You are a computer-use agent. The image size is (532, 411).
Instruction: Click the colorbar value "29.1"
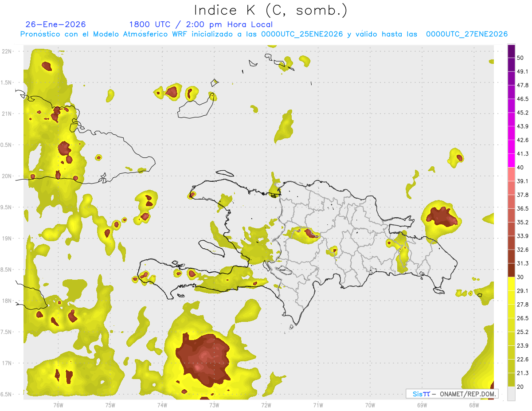coord(523,291)
